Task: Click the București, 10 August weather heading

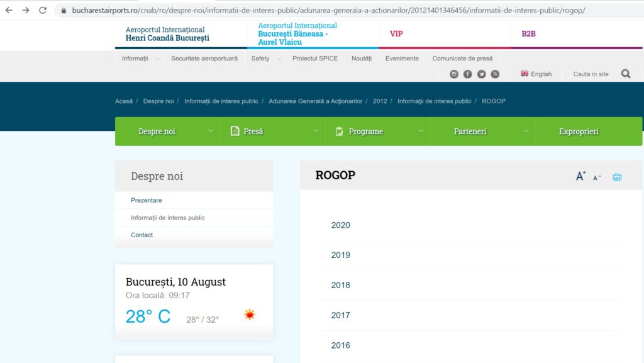Action: point(175,282)
